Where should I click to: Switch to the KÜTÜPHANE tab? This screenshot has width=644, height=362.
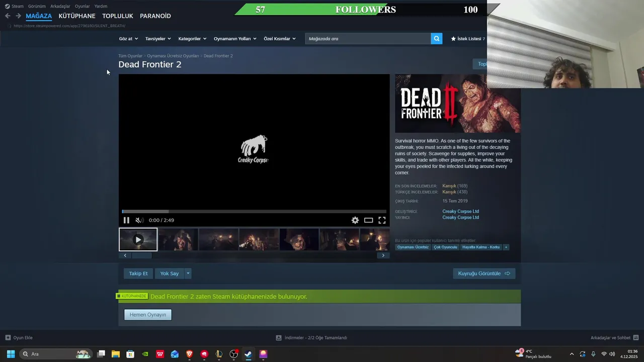pyautogui.click(x=77, y=16)
